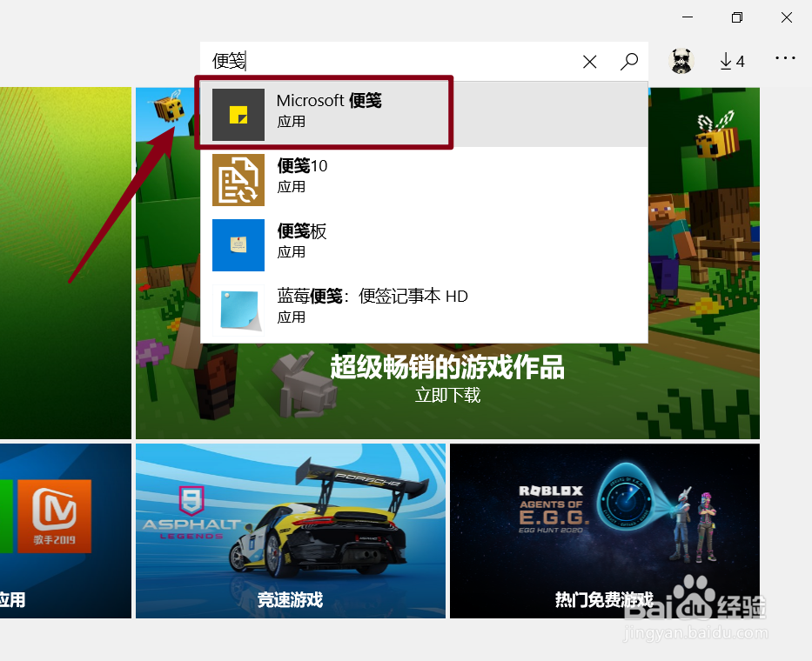This screenshot has width=812, height=661.
Task: Click the 便笺10 app icon
Action: coord(238,180)
